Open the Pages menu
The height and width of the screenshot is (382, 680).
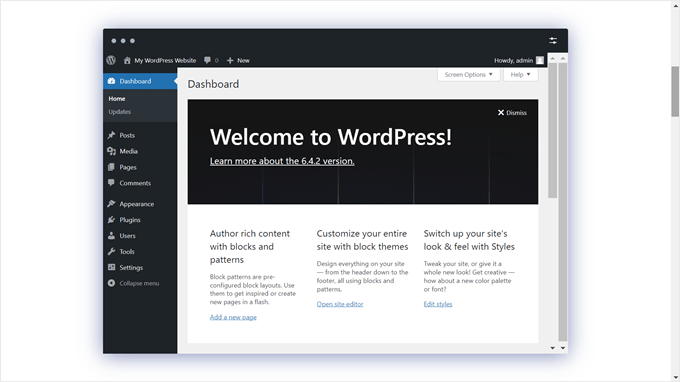140,167
